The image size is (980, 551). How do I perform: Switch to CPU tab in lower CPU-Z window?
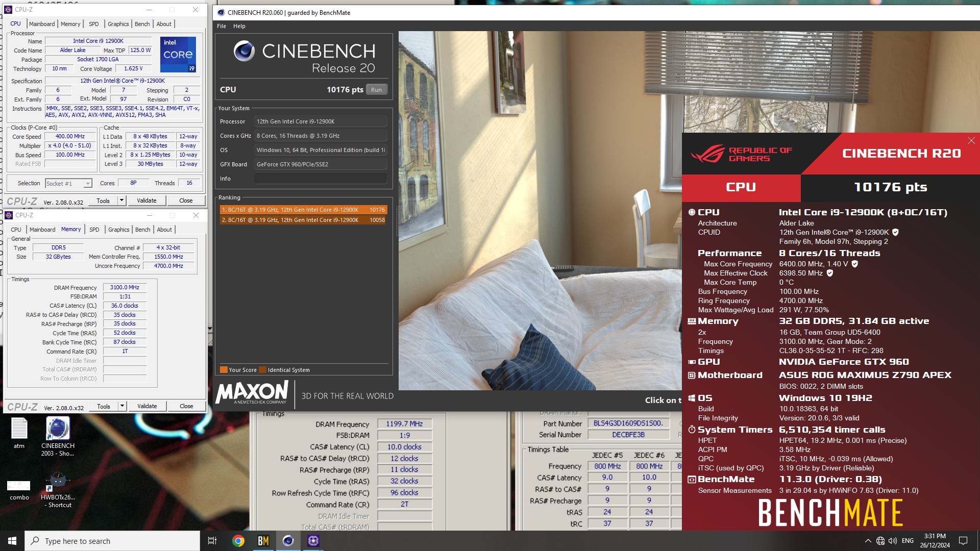[x=16, y=230]
